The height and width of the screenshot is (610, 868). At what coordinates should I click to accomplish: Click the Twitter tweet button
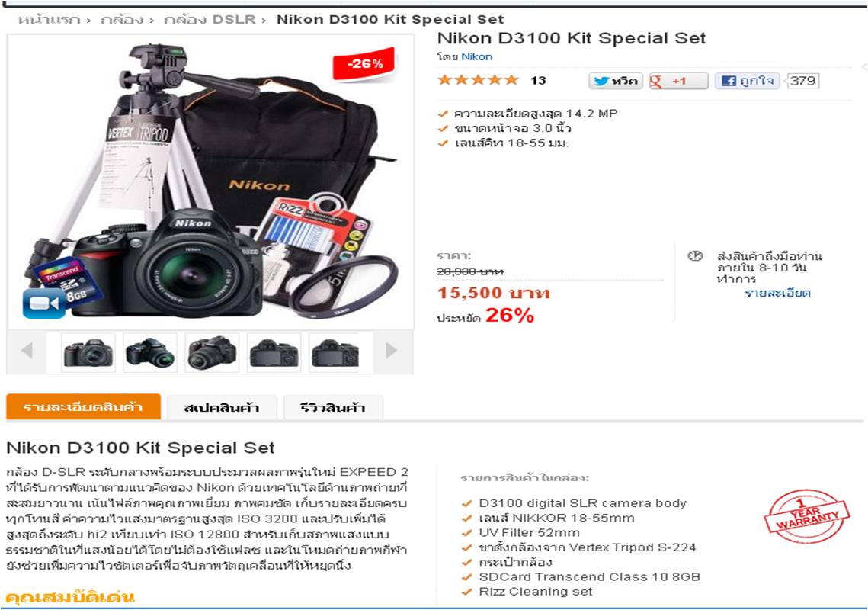coord(615,81)
